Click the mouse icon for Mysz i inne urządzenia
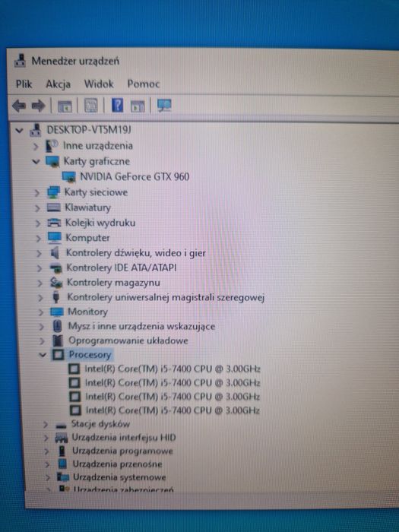The image size is (399, 532). pyautogui.click(x=57, y=326)
